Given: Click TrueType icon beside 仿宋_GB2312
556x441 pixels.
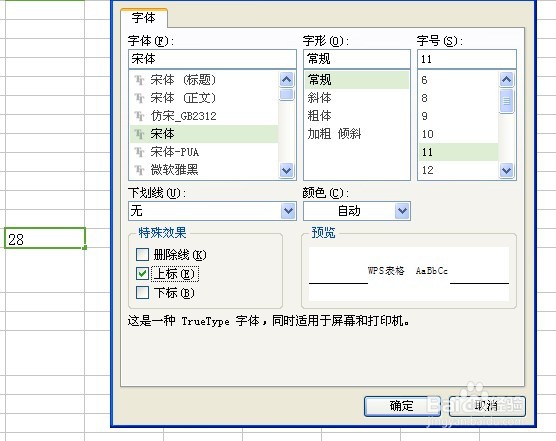Looking at the screenshot, I should tap(139, 116).
